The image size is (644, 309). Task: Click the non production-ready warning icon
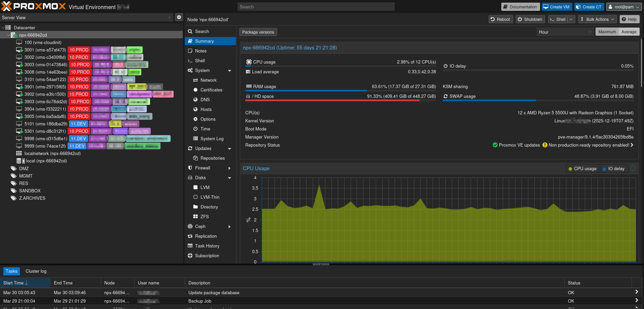pyautogui.click(x=545, y=145)
